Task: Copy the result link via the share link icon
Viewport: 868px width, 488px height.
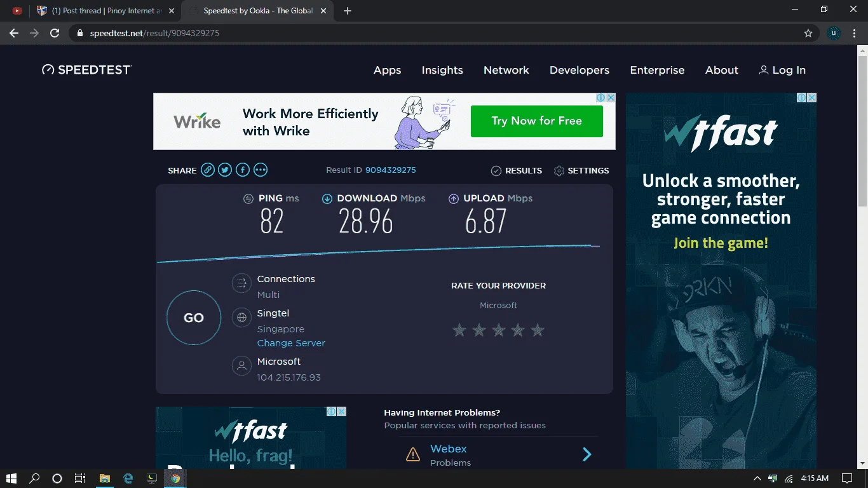Action: click(208, 170)
